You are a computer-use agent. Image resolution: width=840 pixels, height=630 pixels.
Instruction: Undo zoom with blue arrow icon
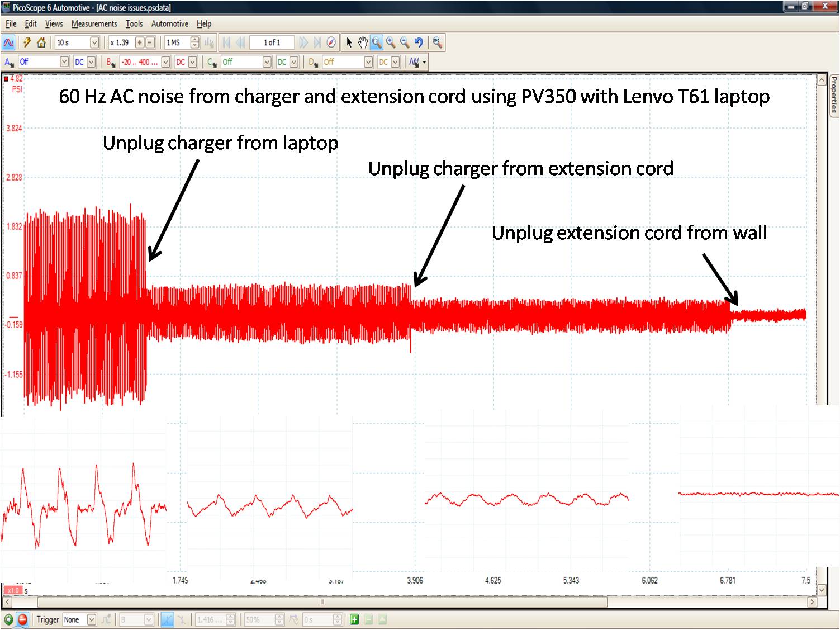pos(419,42)
